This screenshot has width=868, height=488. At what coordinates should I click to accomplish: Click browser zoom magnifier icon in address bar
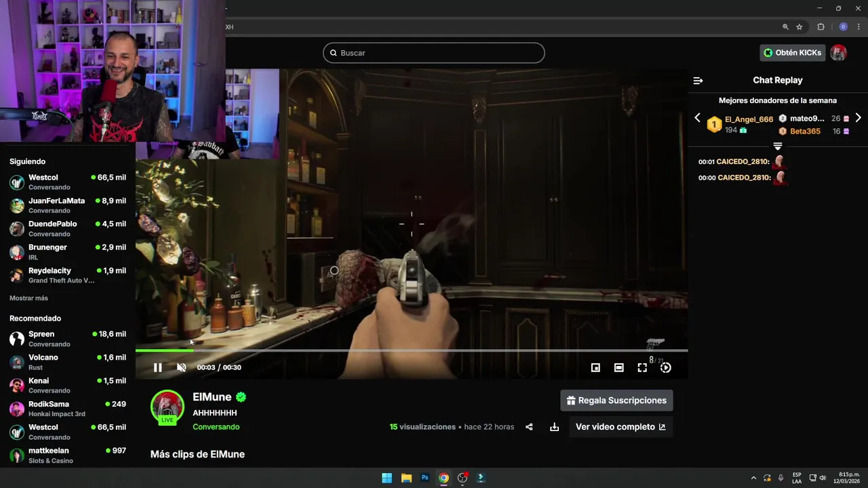[785, 27]
